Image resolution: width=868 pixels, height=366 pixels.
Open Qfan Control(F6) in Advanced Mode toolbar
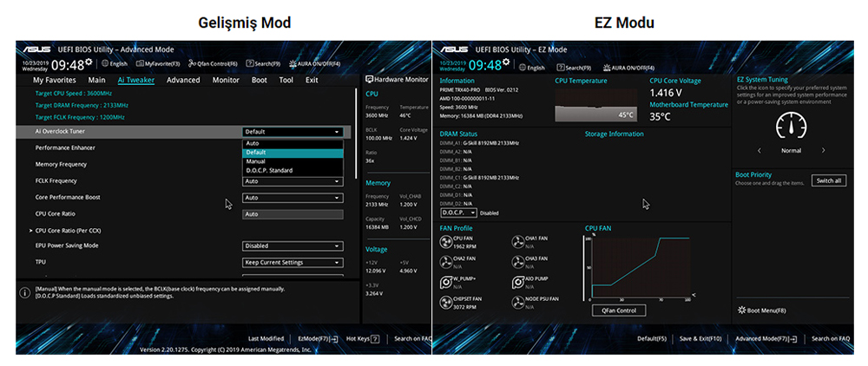pos(213,64)
